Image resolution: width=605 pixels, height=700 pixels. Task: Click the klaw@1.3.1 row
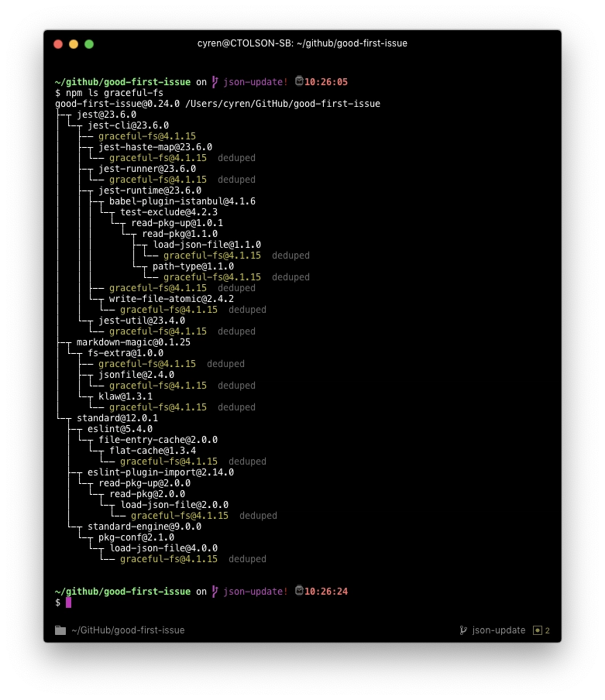[x=125, y=396]
